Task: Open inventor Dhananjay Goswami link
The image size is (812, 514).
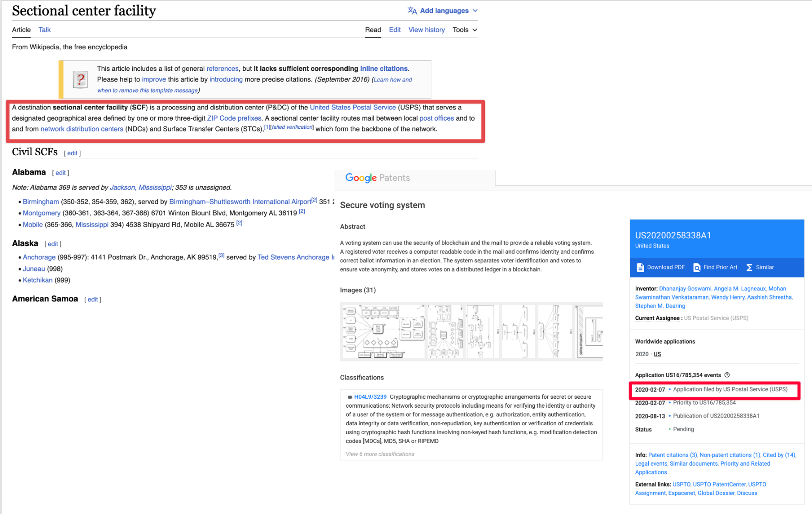Action: click(685, 289)
